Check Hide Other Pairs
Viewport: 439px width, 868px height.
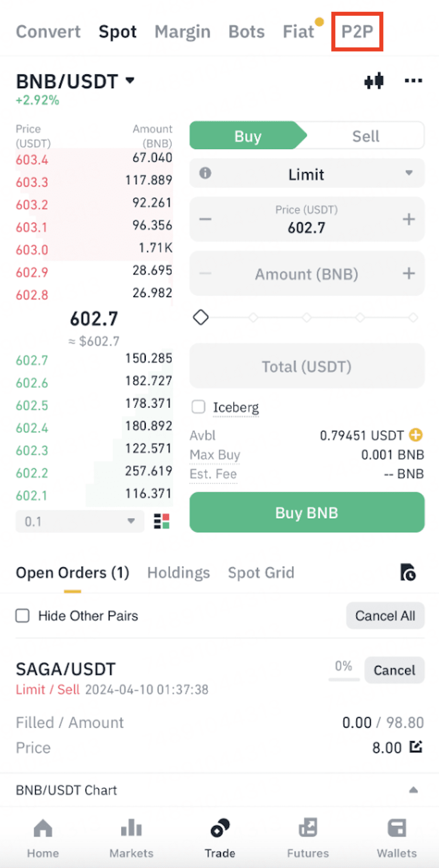pos(23,616)
